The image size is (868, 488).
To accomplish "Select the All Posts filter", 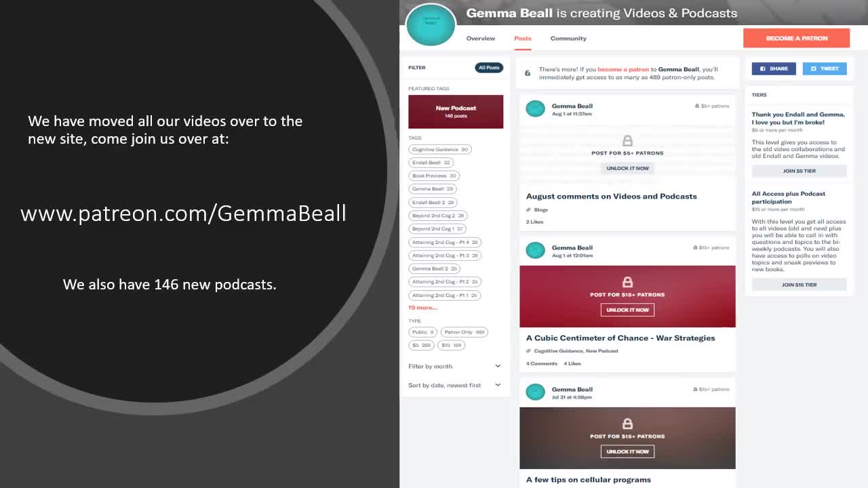I will 489,68.
